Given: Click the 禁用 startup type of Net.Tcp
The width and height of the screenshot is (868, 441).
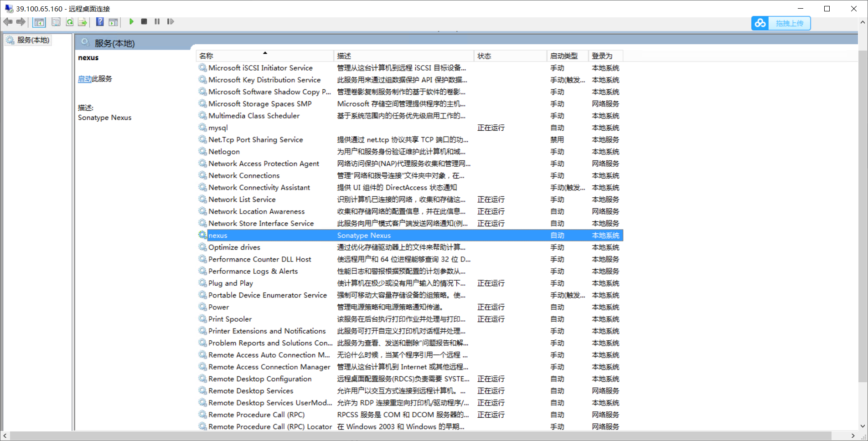Looking at the screenshot, I should coord(557,139).
